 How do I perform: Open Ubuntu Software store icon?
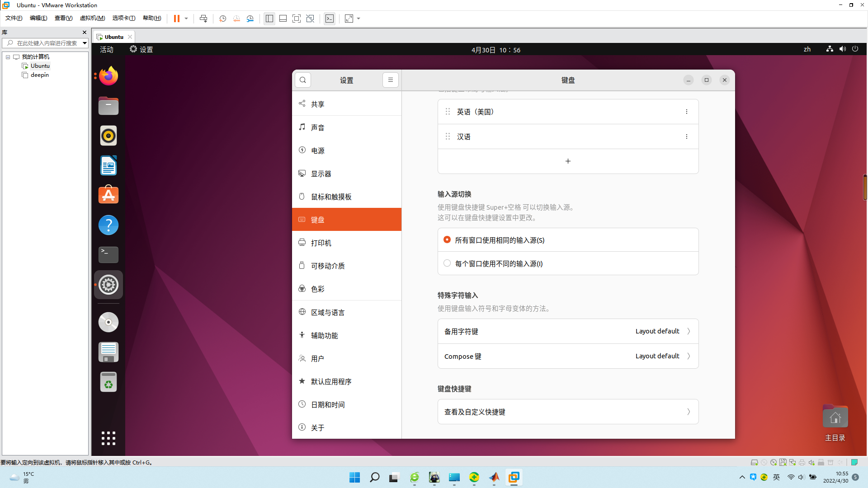pos(108,195)
